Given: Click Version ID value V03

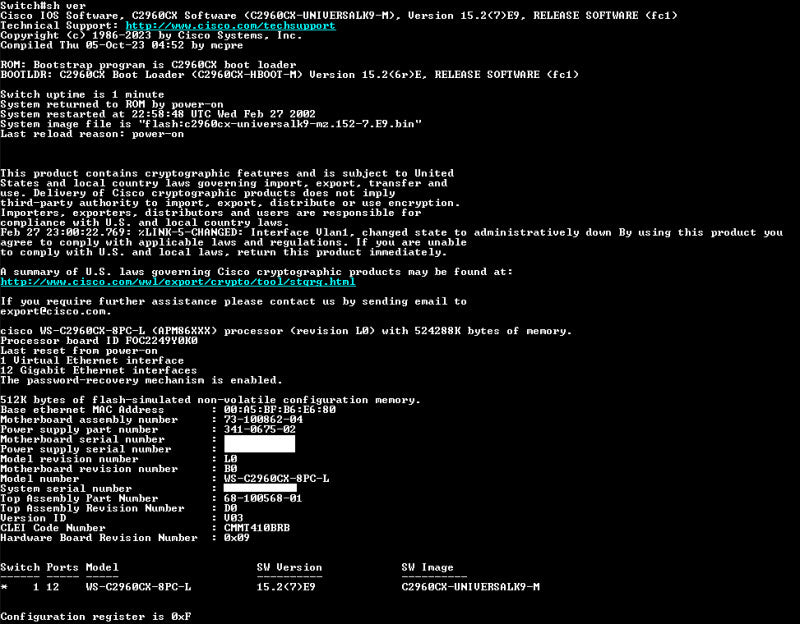Looking at the screenshot, I should click(x=234, y=518).
